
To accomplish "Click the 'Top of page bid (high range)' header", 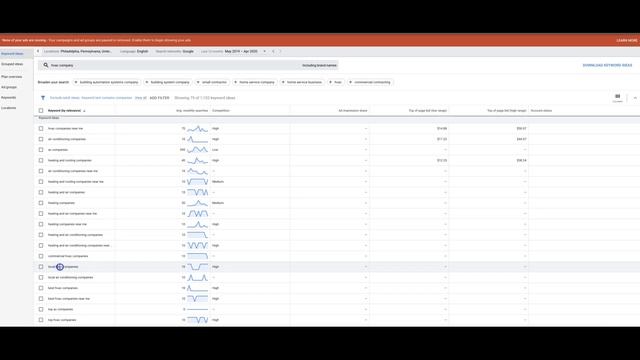I will pyautogui.click(x=507, y=111).
